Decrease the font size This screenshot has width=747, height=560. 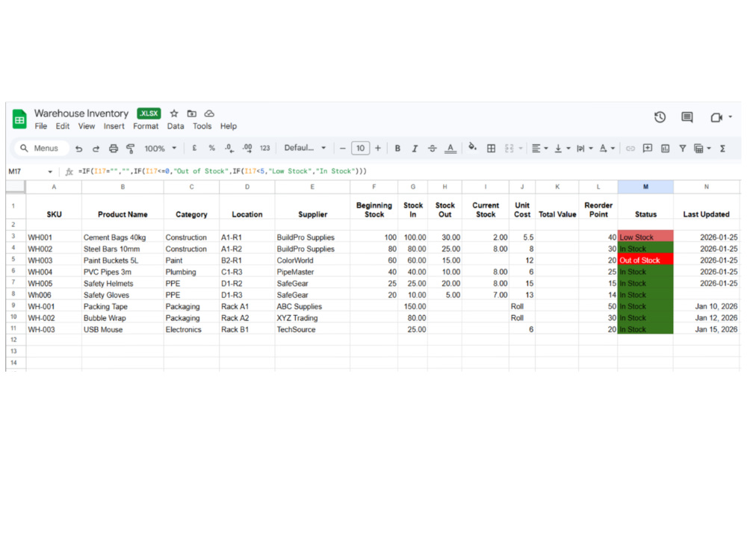point(343,149)
